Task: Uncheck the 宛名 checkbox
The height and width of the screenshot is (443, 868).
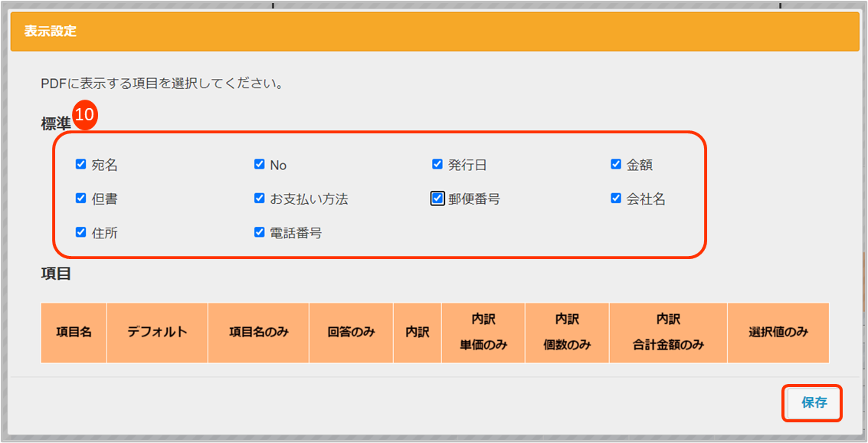Action: point(80,164)
